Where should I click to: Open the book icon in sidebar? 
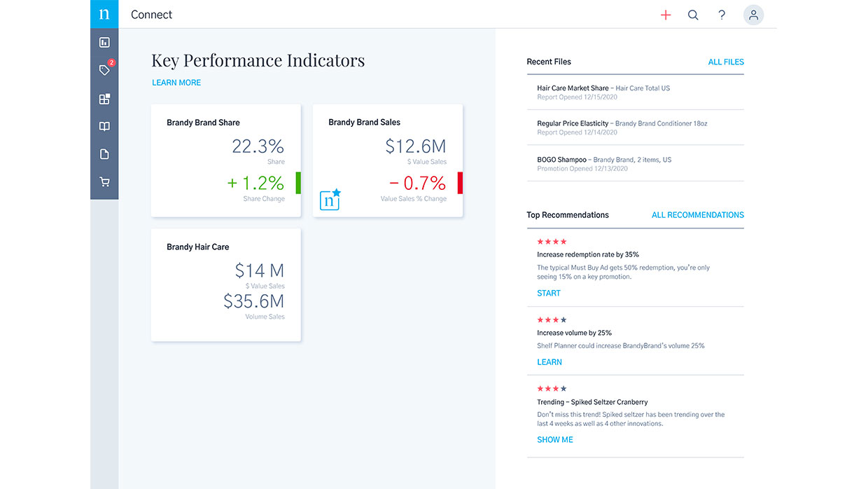(104, 127)
